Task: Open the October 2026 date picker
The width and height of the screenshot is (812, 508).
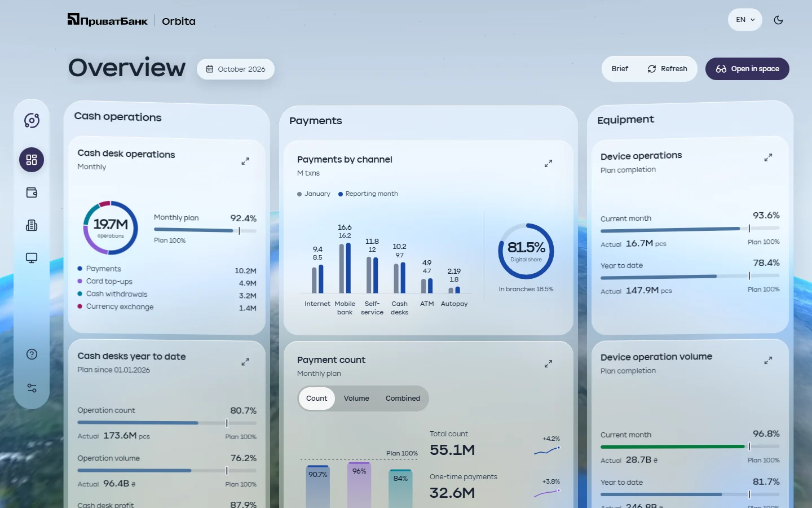Action: coord(236,69)
